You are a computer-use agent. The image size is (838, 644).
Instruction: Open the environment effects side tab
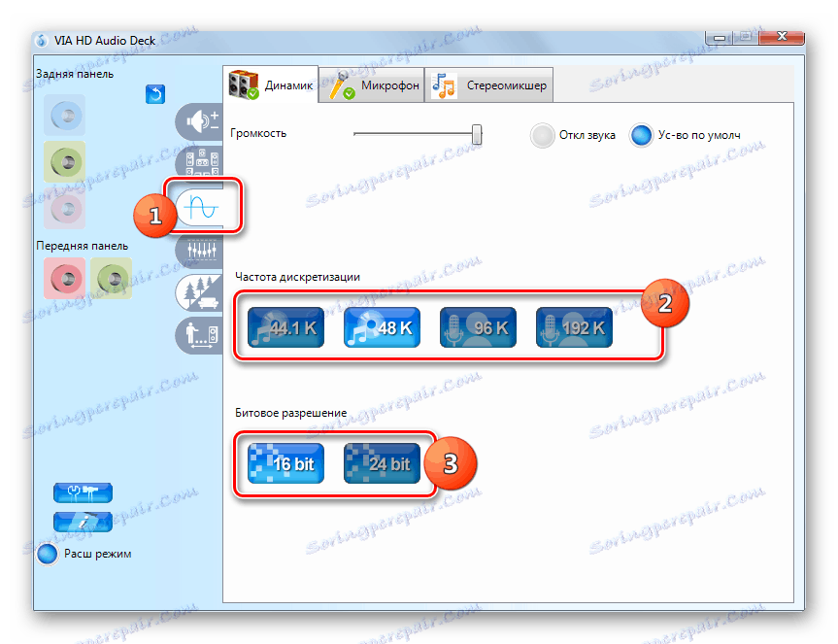[199, 292]
